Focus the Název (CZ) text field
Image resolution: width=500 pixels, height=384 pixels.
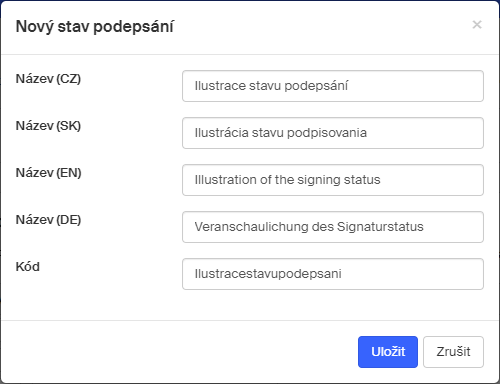tap(333, 86)
